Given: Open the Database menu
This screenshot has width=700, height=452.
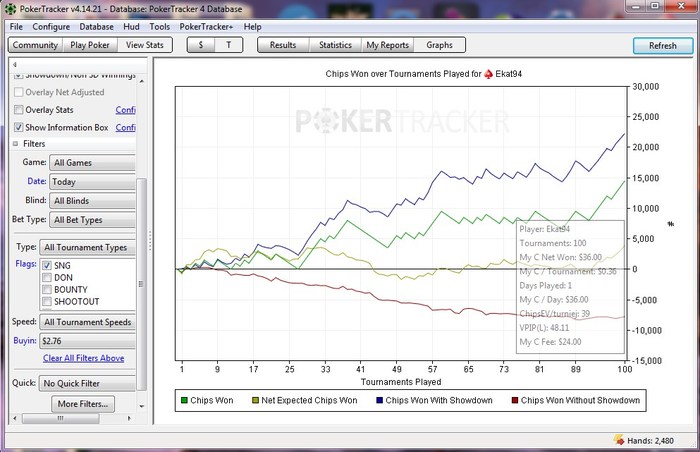Looking at the screenshot, I should (x=96, y=27).
